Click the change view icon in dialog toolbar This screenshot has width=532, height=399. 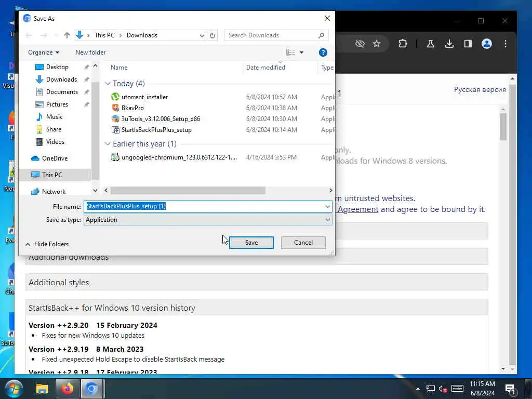[290, 52]
